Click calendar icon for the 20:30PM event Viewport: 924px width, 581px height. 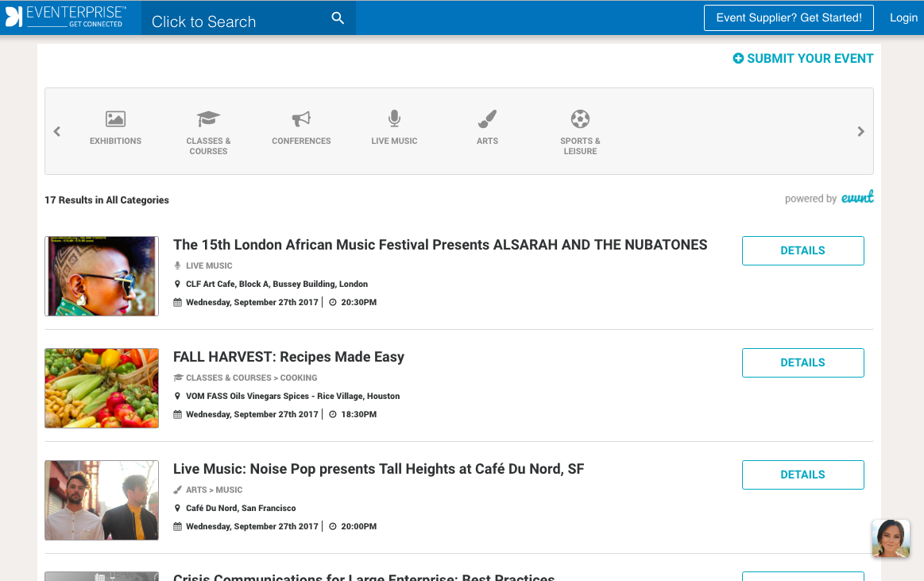click(x=177, y=302)
